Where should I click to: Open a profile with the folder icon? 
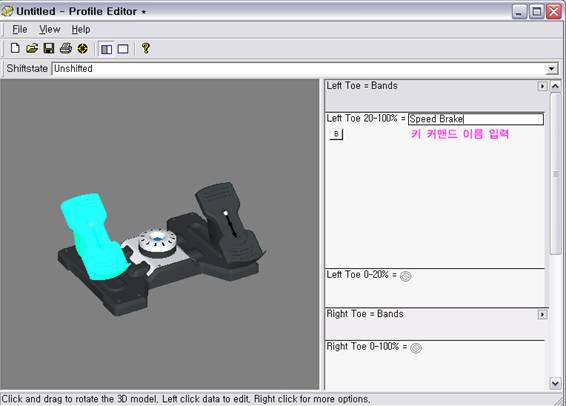(32, 48)
